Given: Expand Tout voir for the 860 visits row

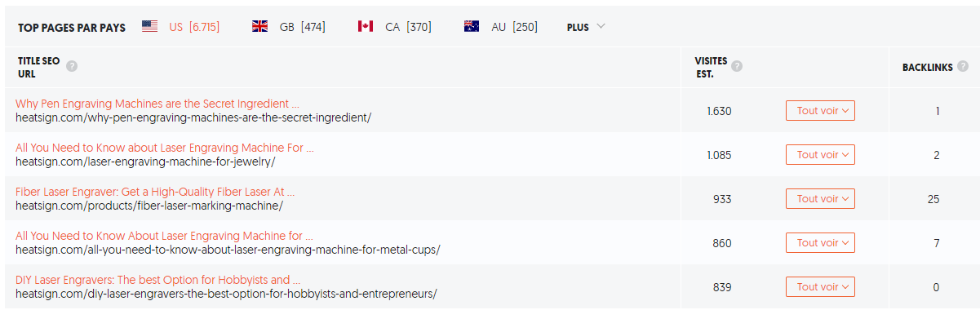Looking at the screenshot, I should tap(820, 242).
